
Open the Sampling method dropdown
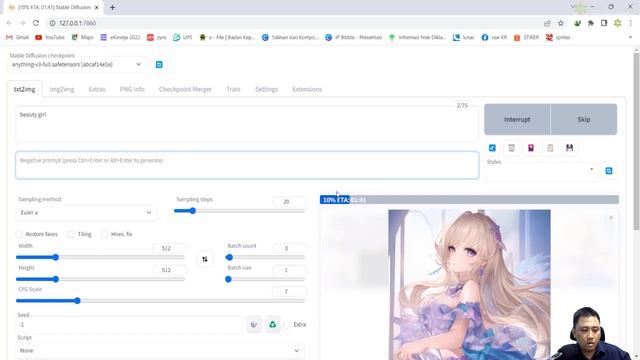pos(86,213)
